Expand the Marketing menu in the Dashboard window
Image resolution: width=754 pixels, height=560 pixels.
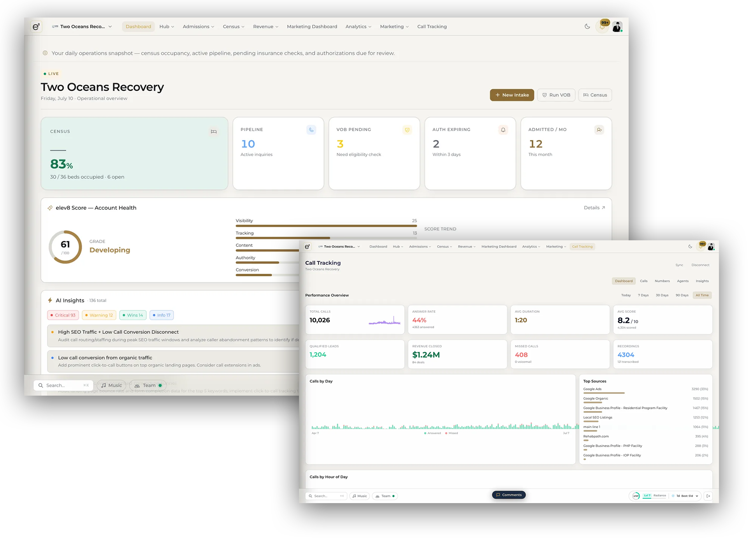click(394, 26)
